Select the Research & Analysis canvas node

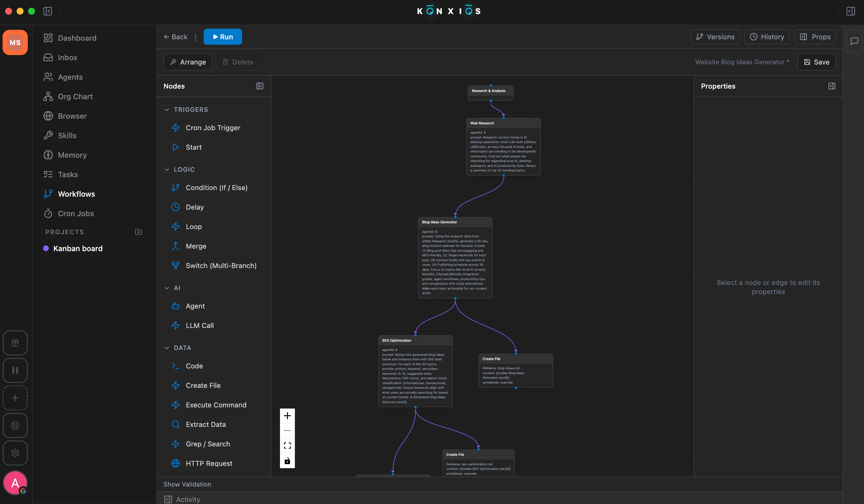tap(491, 93)
